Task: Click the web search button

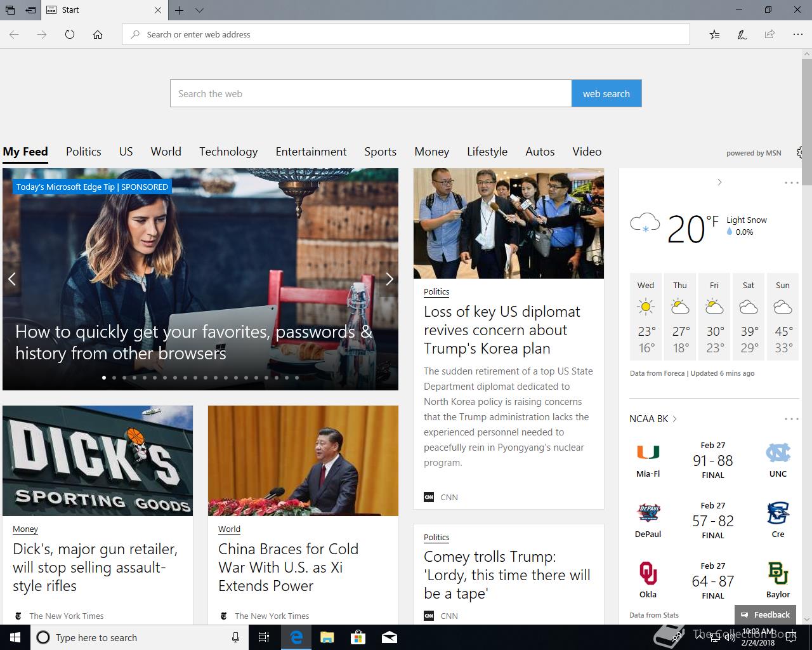Action: point(606,93)
